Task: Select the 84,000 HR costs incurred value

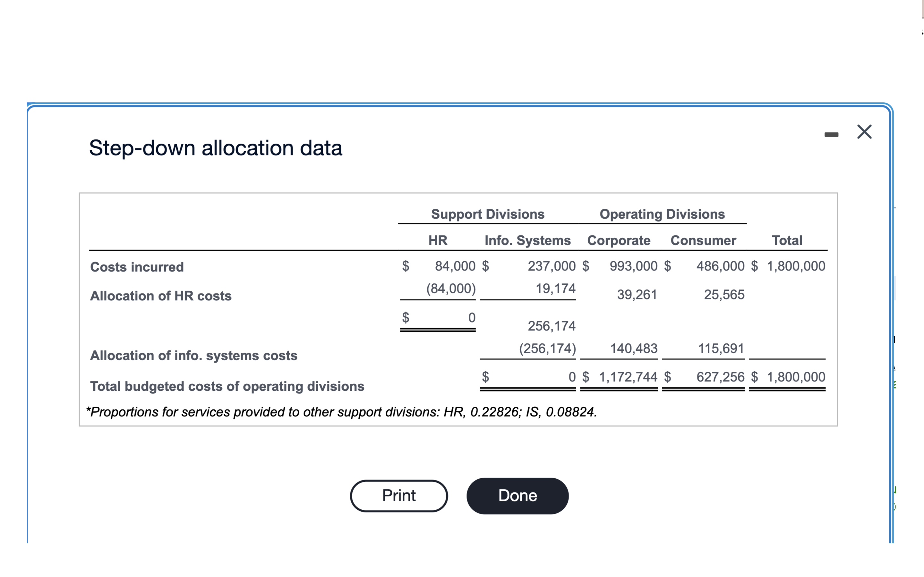Action: 455,266
